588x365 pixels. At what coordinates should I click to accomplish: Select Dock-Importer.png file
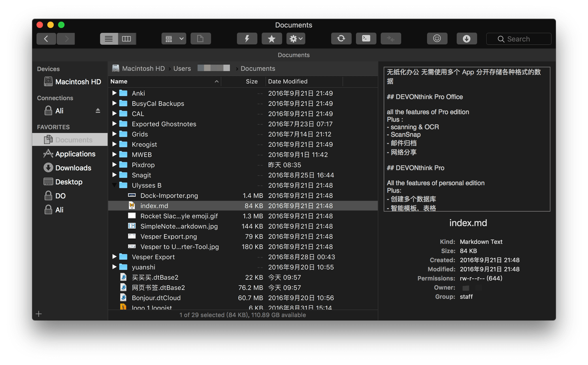(x=243, y=196)
